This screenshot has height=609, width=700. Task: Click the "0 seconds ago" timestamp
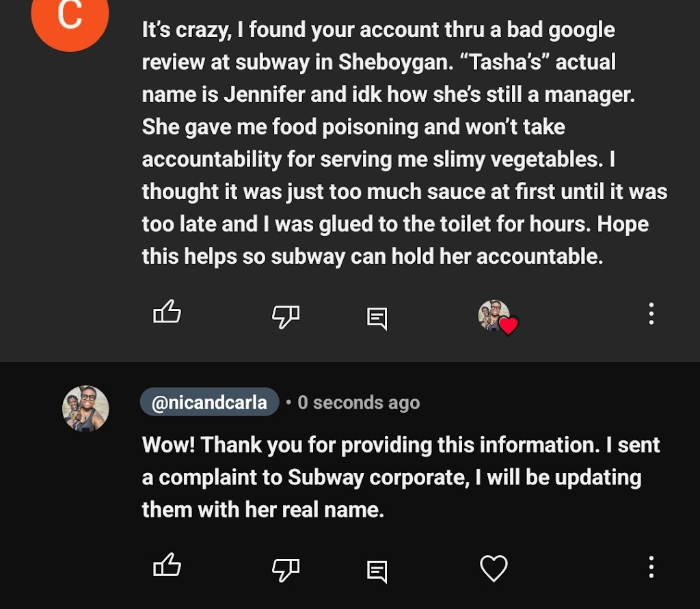(358, 403)
